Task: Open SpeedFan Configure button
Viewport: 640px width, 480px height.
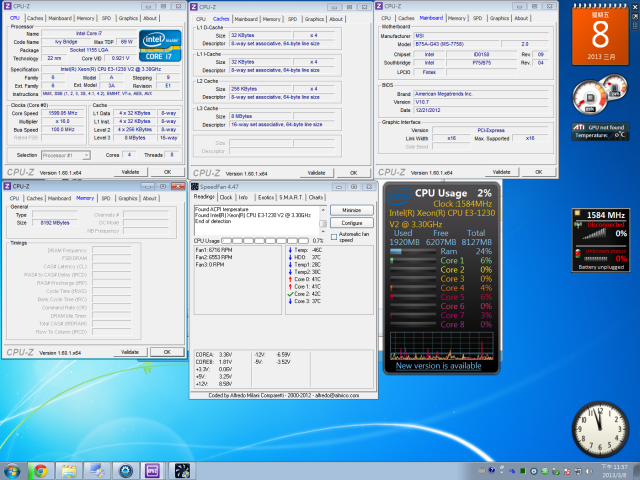Action: pyautogui.click(x=351, y=223)
